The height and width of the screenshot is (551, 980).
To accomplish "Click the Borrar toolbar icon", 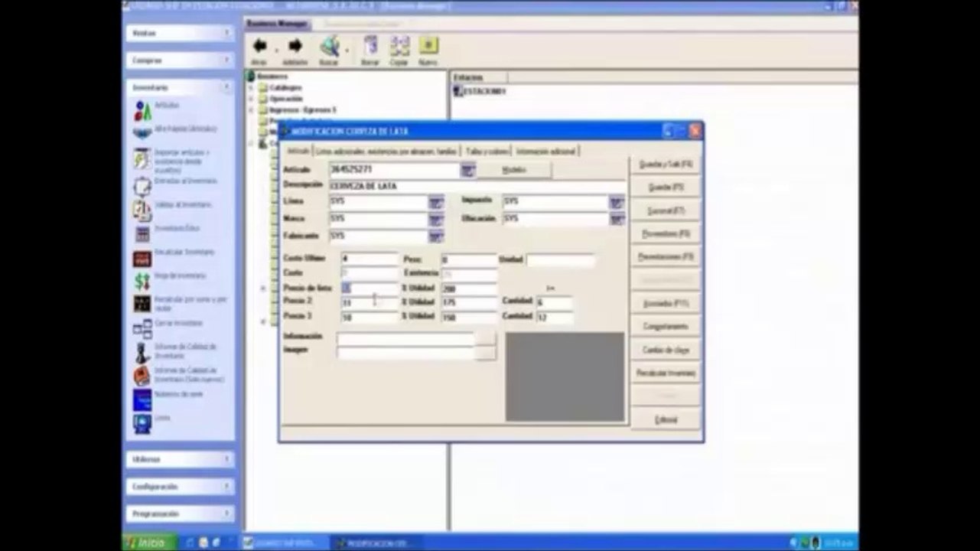I will click(x=370, y=46).
